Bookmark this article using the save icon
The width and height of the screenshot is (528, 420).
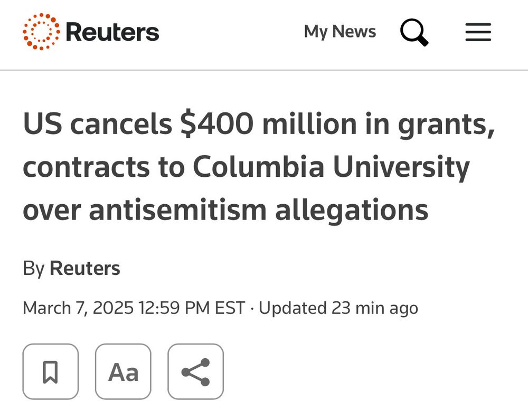(x=50, y=372)
